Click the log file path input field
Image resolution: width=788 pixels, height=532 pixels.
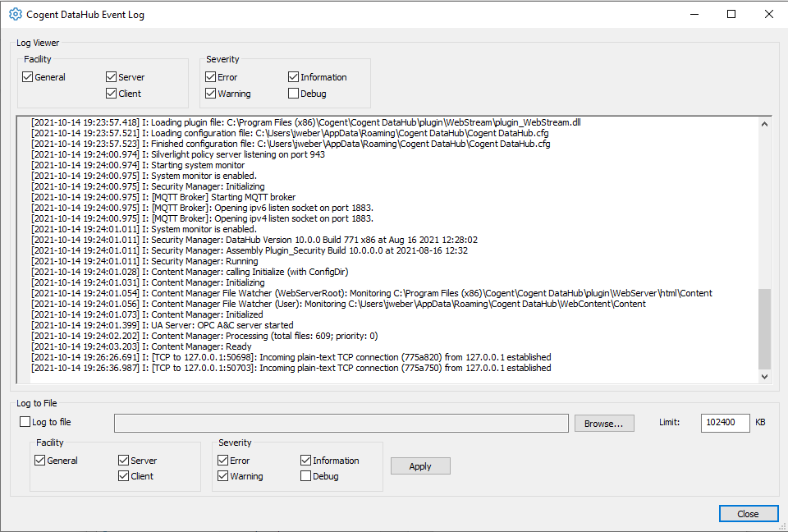[x=341, y=424]
